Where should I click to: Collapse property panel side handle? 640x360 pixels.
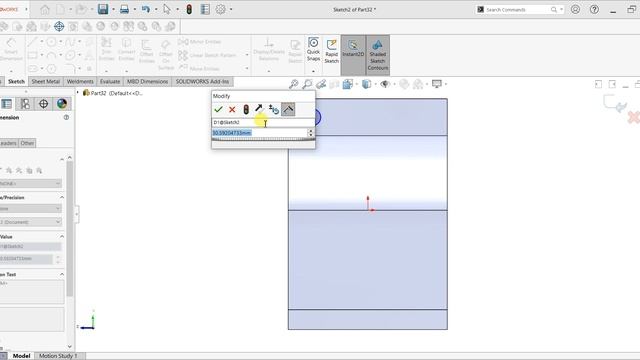76,214
